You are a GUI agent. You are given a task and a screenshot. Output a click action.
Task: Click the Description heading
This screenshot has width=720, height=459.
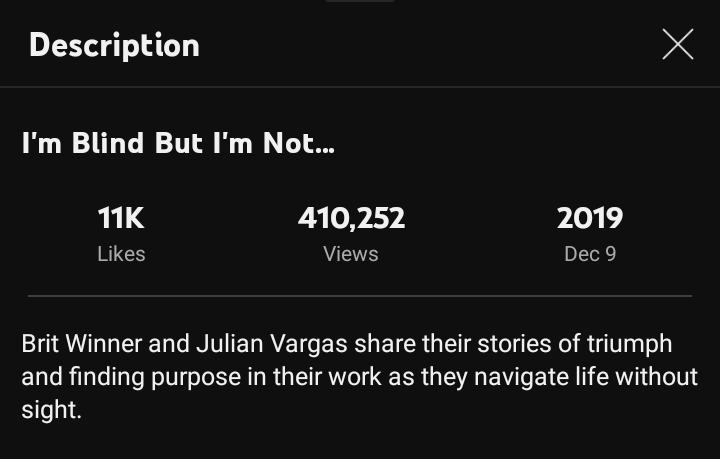pyautogui.click(x=114, y=45)
